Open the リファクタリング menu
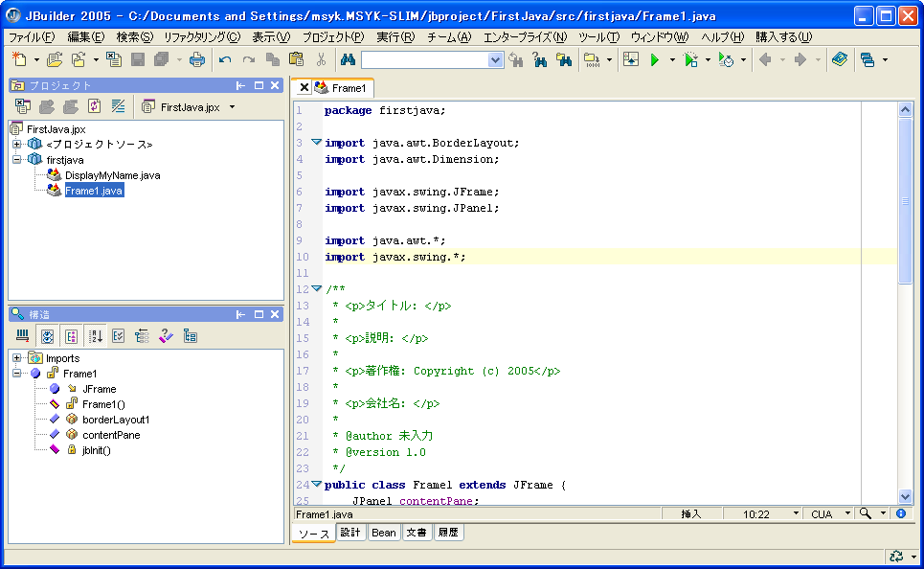This screenshot has width=924, height=569. 202,37
